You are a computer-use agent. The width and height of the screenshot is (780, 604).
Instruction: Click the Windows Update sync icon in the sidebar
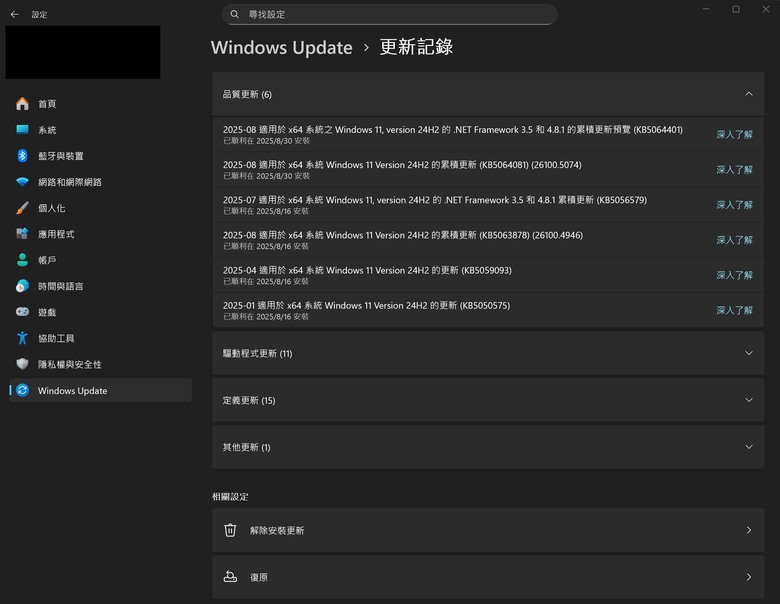pos(22,391)
